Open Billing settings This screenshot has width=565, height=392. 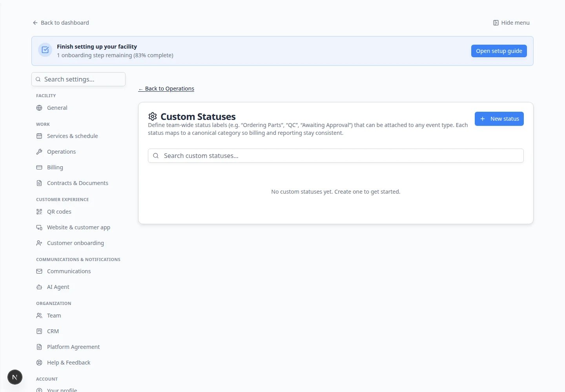pos(78,167)
